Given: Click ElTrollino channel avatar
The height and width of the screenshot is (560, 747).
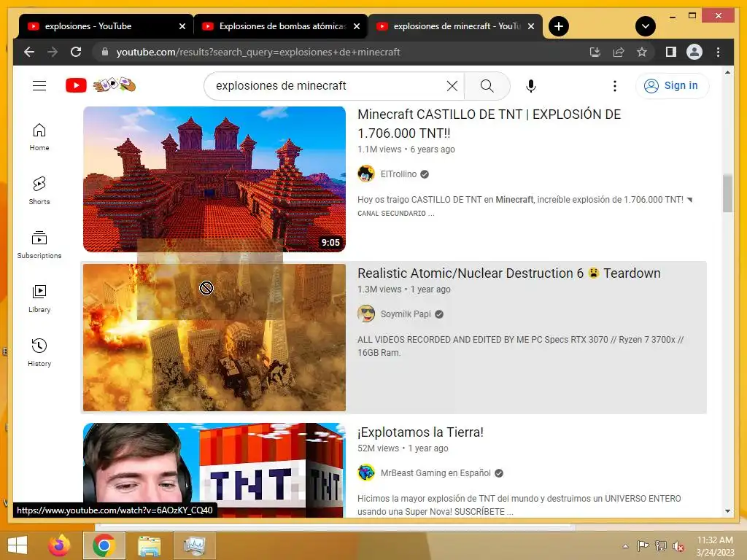Looking at the screenshot, I should click(366, 174).
